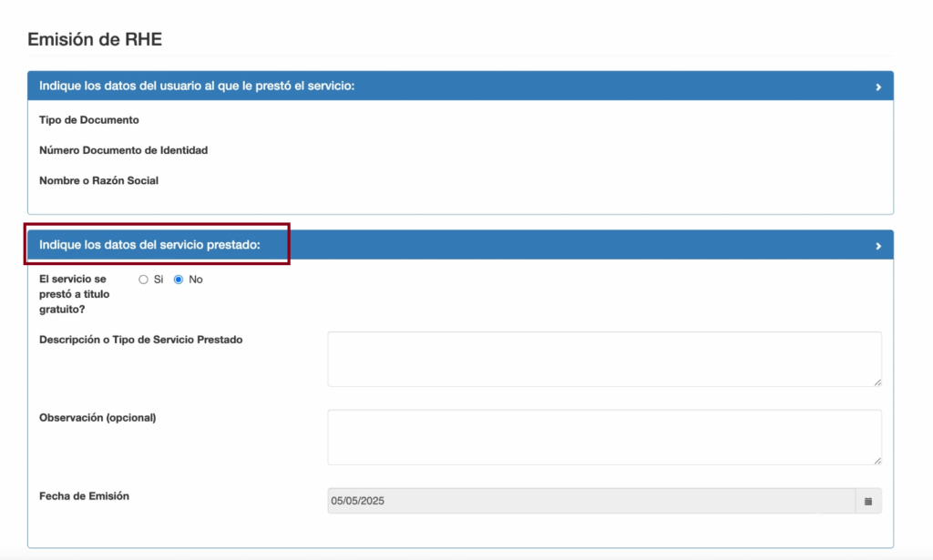Collapse the user data panel via its header arrow
This screenshot has height=560, width=933.
[x=878, y=86]
